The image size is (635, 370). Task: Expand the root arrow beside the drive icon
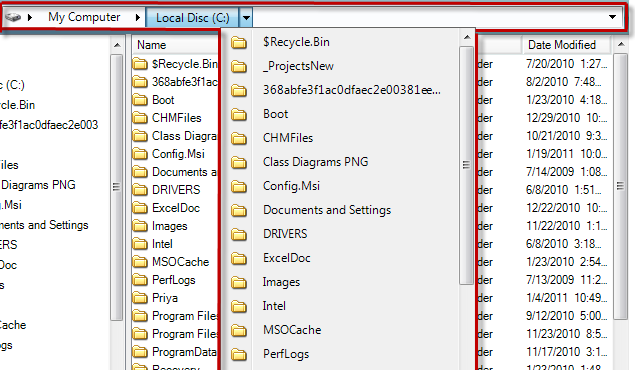pos(30,17)
